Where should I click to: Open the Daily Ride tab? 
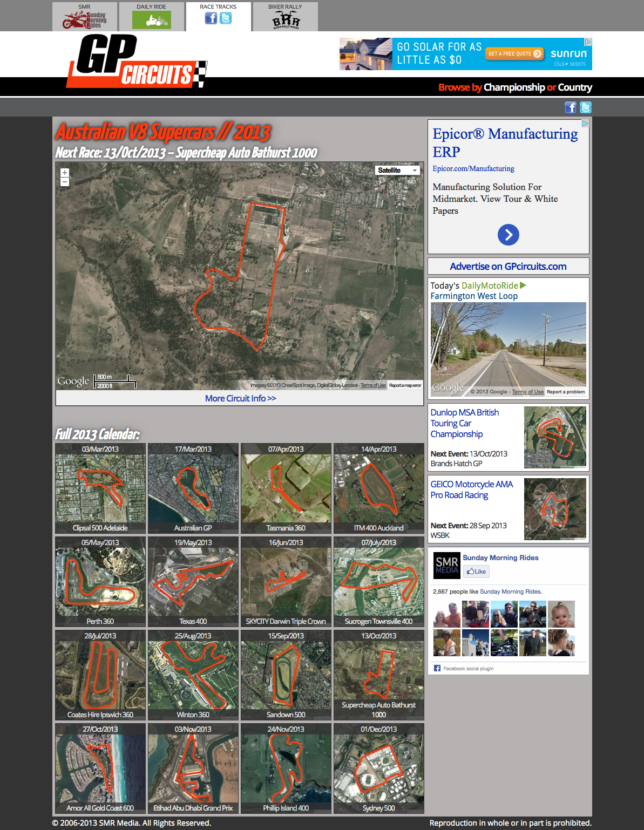[x=152, y=17]
